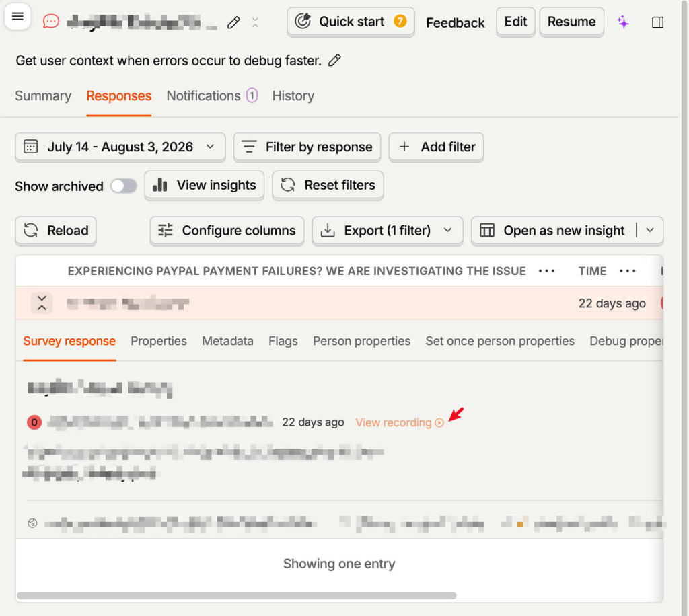Viewport: 689px width, 616px height.
Task: Reset filters on responses
Action: (328, 185)
